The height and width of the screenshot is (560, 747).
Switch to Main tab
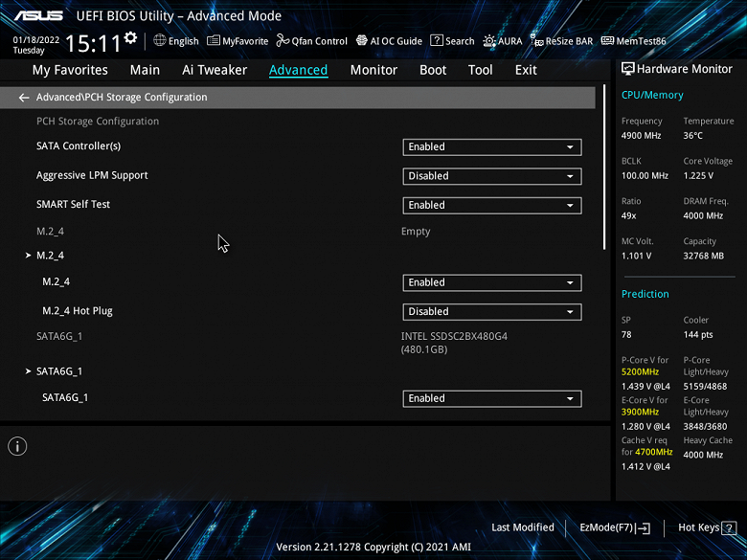coord(145,70)
